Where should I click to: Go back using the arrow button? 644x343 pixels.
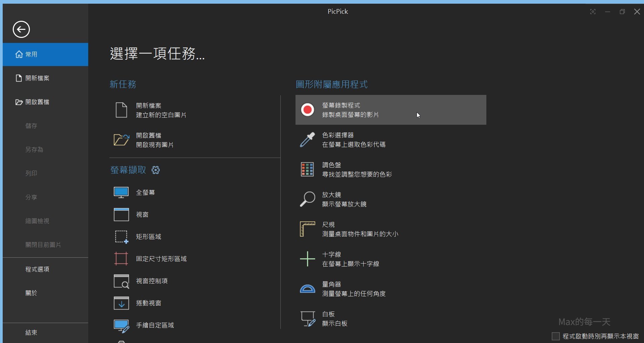click(21, 29)
